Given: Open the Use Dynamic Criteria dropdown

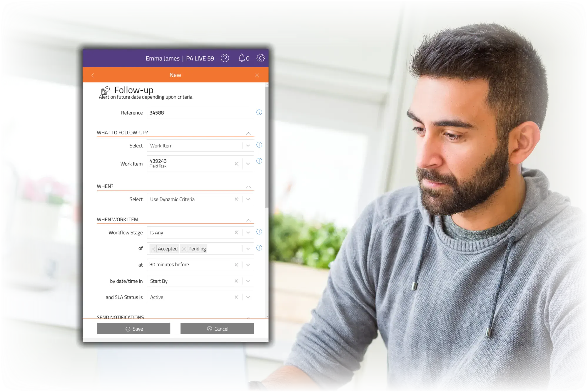Looking at the screenshot, I should (x=248, y=200).
